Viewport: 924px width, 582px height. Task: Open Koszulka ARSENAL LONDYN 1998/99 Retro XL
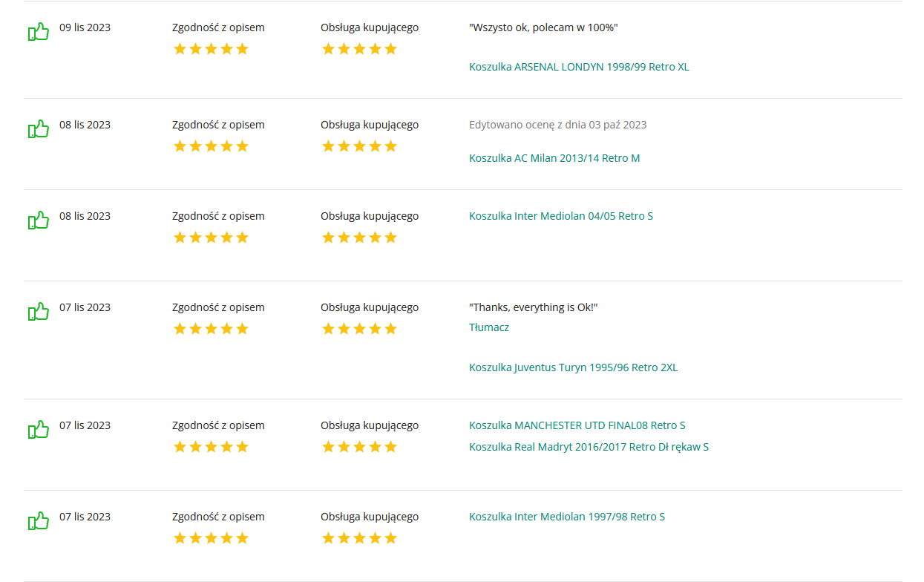click(x=579, y=67)
